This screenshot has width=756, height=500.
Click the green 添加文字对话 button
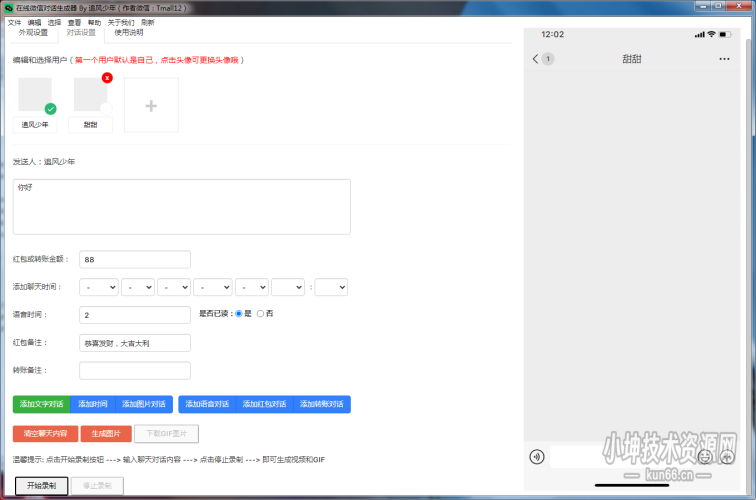[x=41, y=404]
